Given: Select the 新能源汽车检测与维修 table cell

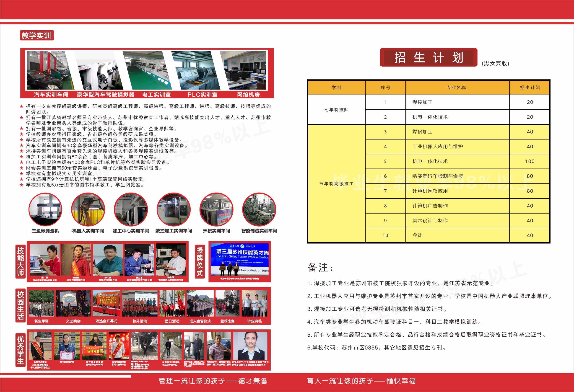Looking at the screenshot, I should point(437,176).
